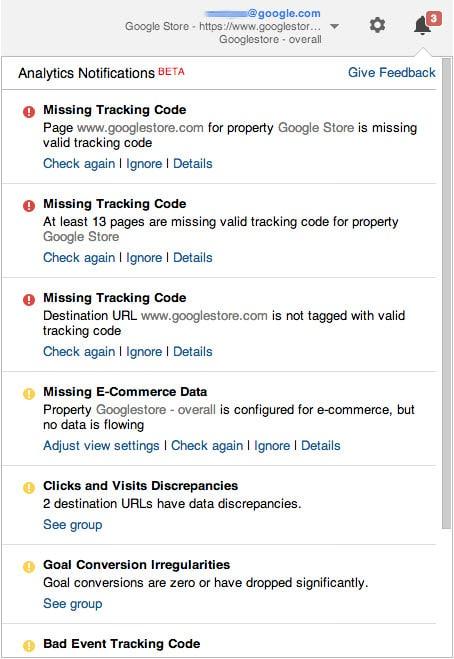
Task: Open the settings gear icon
Action: 377,25
